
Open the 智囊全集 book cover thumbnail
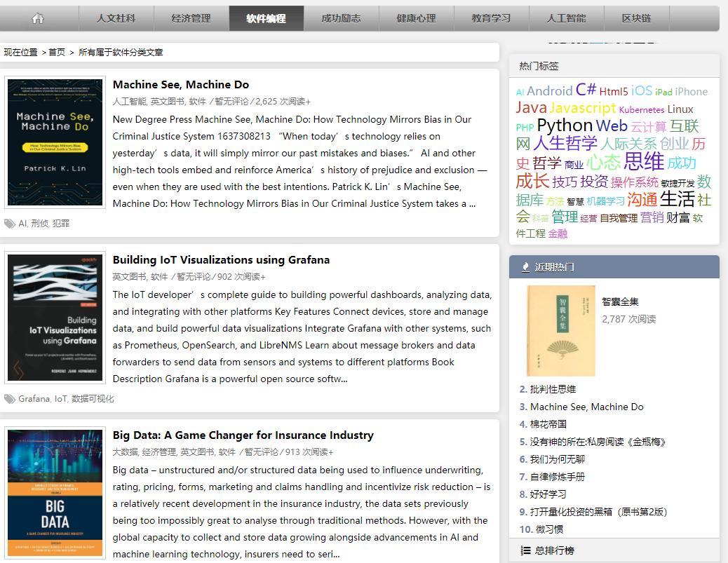[x=560, y=330]
